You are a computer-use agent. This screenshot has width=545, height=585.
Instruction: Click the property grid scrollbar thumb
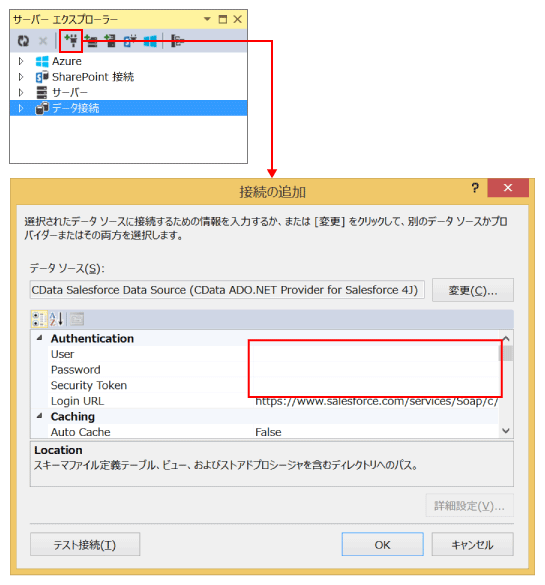506,353
